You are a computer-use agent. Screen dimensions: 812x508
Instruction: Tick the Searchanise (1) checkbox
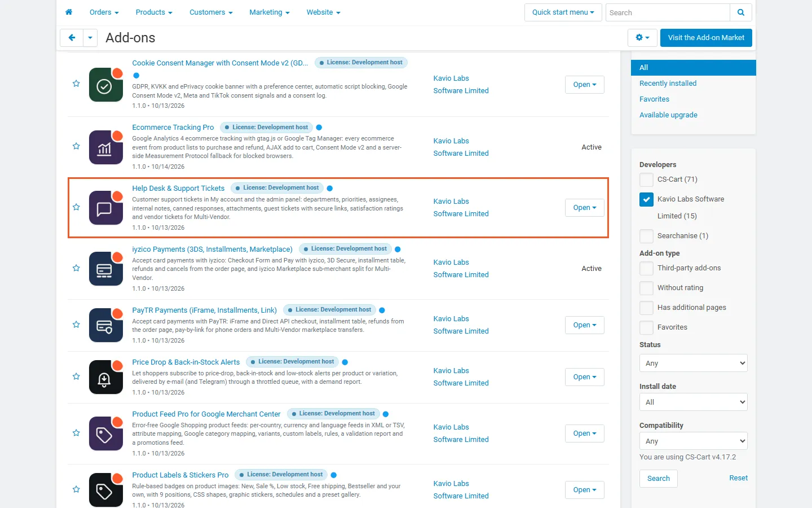click(646, 236)
